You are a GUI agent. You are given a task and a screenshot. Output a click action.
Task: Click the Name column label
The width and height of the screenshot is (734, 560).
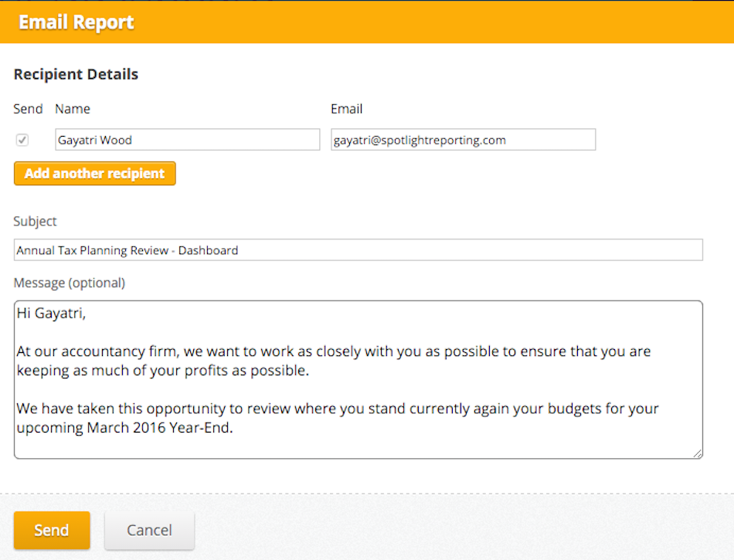tap(73, 109)
